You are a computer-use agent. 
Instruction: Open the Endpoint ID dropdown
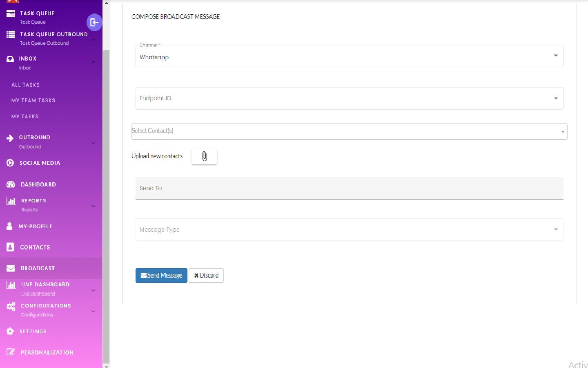349,98
